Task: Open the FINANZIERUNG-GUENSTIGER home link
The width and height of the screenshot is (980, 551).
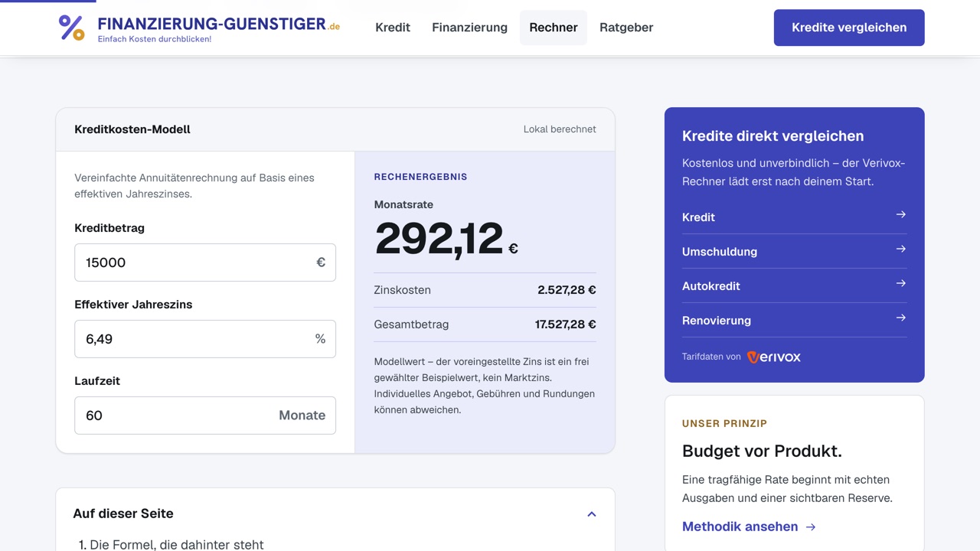Action: pos(199,28)
